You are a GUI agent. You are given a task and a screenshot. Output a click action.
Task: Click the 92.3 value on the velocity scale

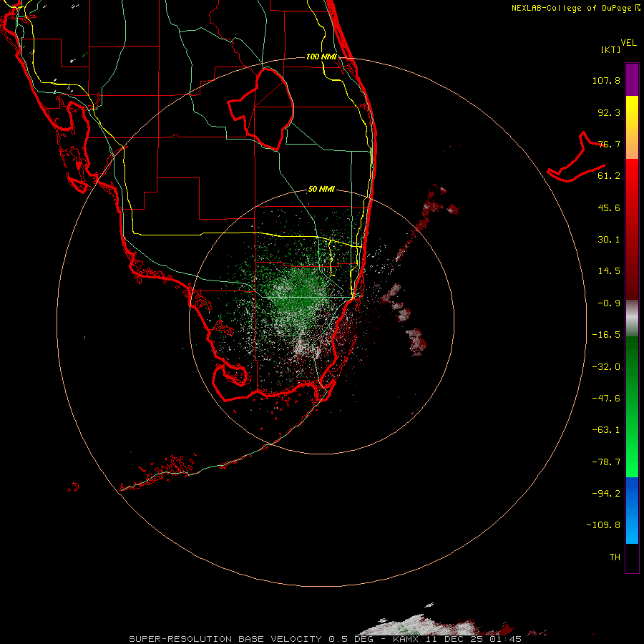[x=609, y=112]
